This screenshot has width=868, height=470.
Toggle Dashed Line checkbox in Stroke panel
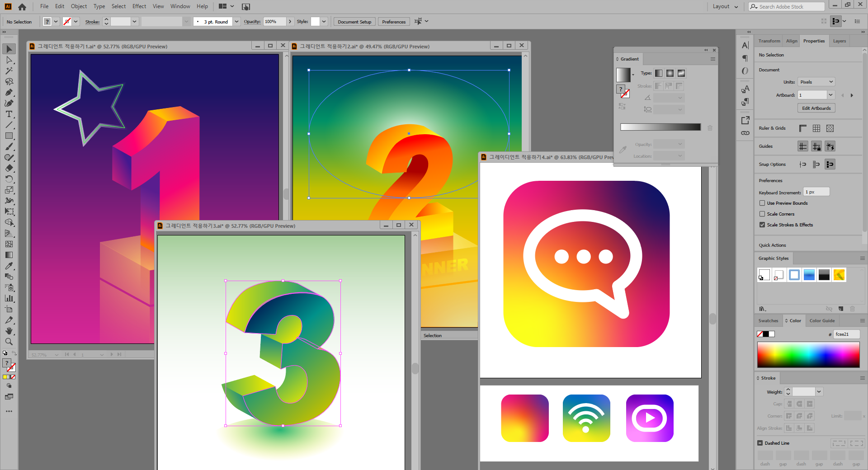point(760,443)
